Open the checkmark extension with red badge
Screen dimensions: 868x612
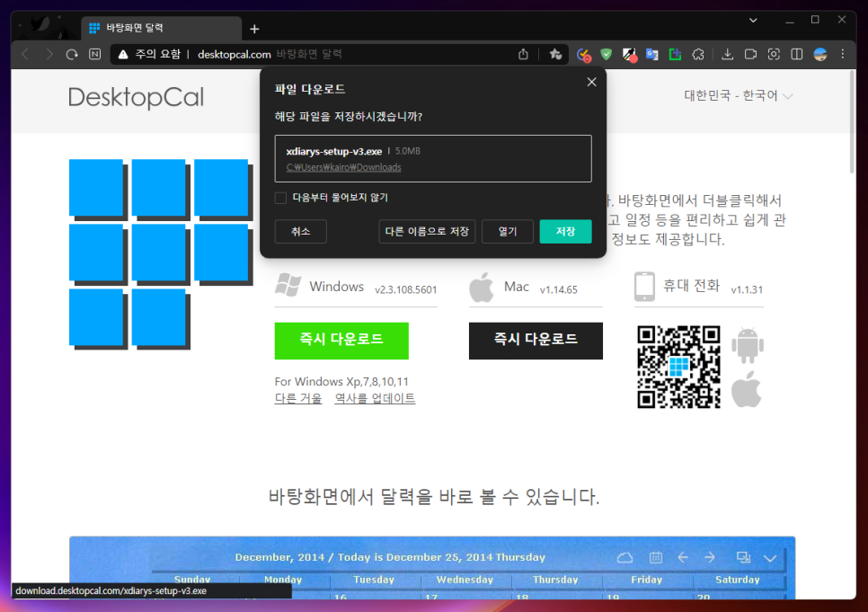point(583,54)
